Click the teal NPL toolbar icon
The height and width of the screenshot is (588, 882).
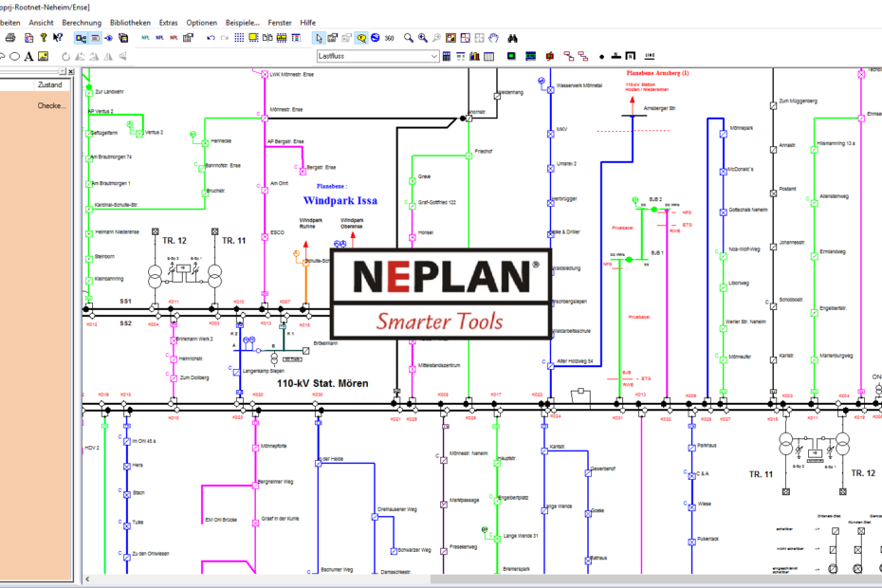145,38
